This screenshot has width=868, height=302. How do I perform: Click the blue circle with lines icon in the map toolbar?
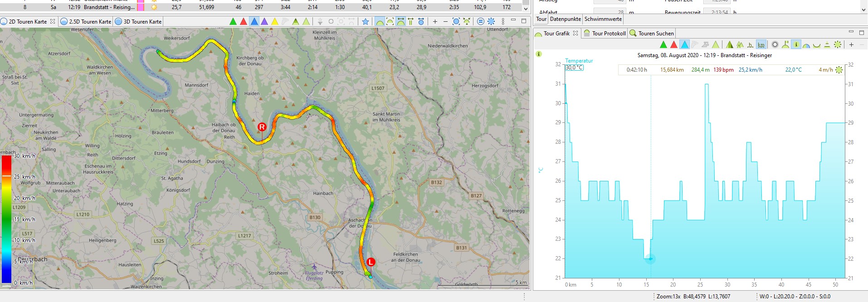tap(481, 21)
